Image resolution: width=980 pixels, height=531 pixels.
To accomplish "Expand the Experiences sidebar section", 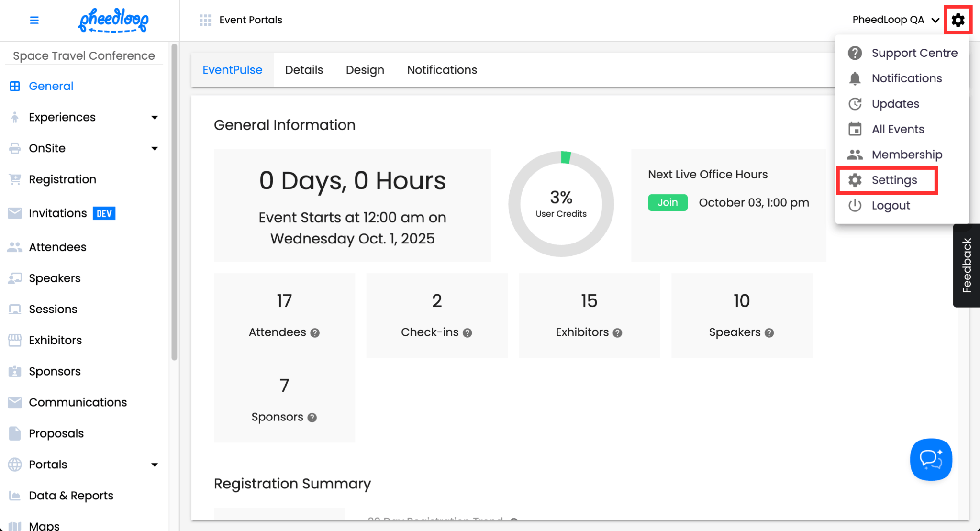I will point(154,117).
